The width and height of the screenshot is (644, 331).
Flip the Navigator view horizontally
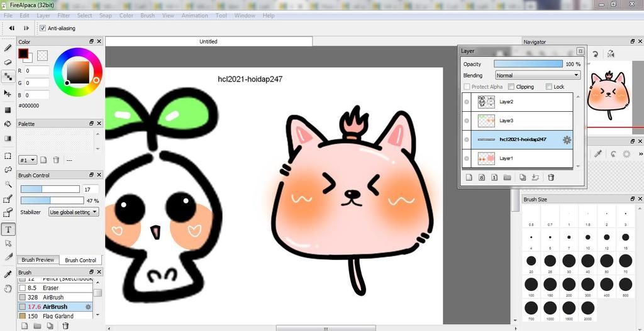tap(611, 54)
